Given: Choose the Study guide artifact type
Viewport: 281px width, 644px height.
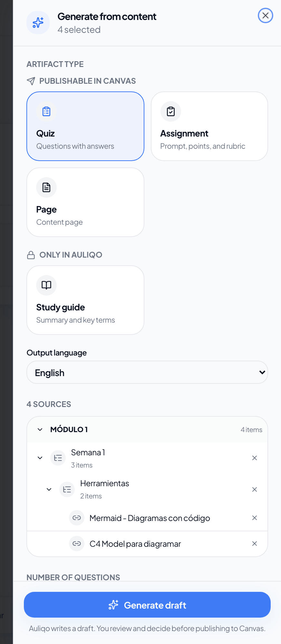Looking at the screenshot, I should point(85,300).
